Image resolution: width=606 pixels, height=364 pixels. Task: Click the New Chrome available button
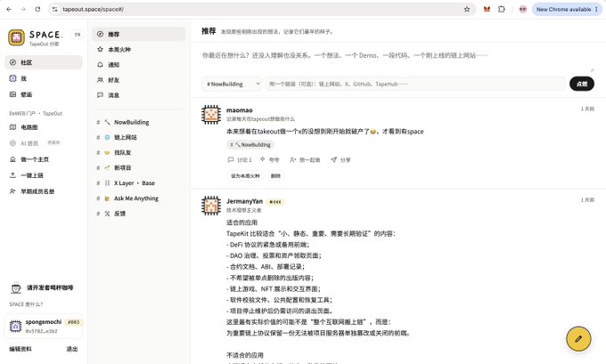567,9
